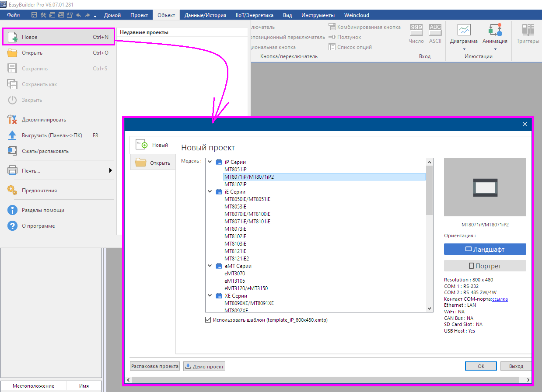Switch to the Проект ribbon tab
This screenshot has width=542, height=392.
139,15
